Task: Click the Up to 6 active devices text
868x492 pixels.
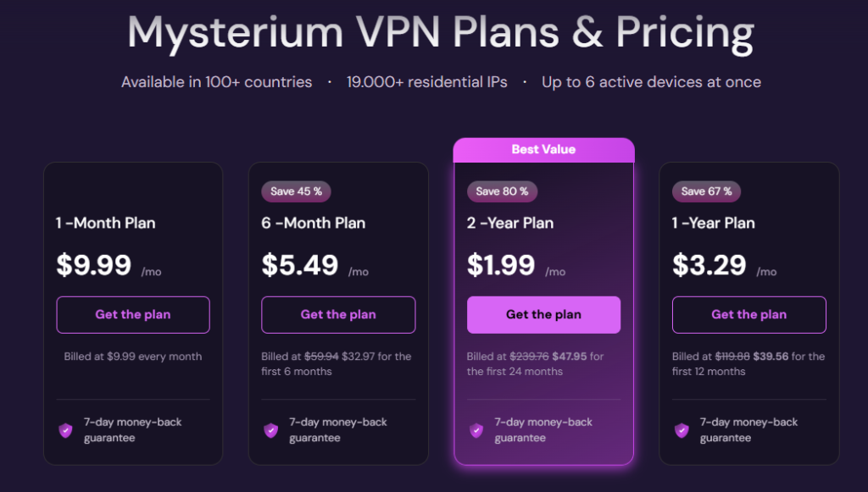Action: [650, 82]
